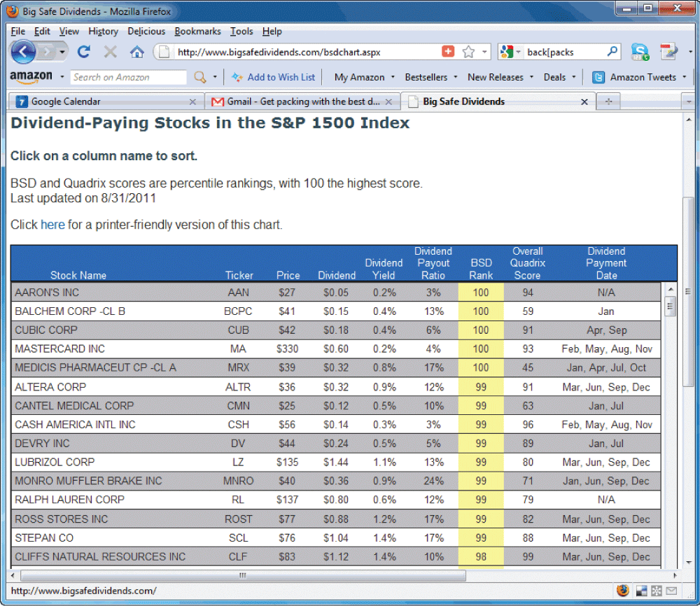Sort by Dividend Yield column header
The height and width of the screenshot is (606, 700).
click(384, 269)
